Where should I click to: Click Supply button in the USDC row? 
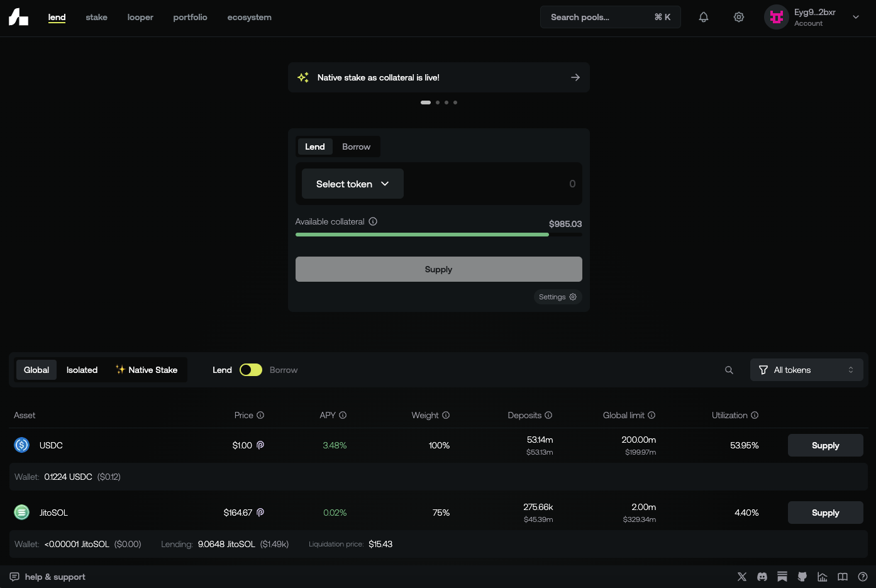coord(825,445)
